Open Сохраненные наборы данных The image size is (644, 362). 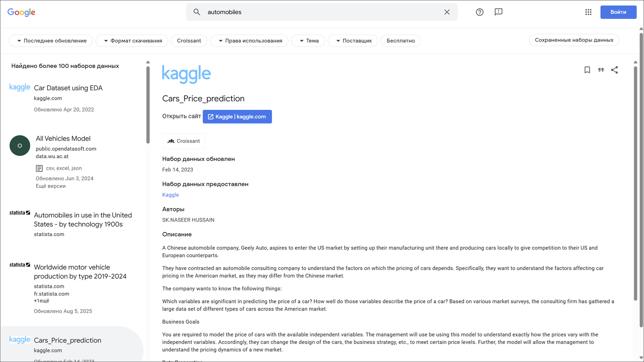coord(574,40)
